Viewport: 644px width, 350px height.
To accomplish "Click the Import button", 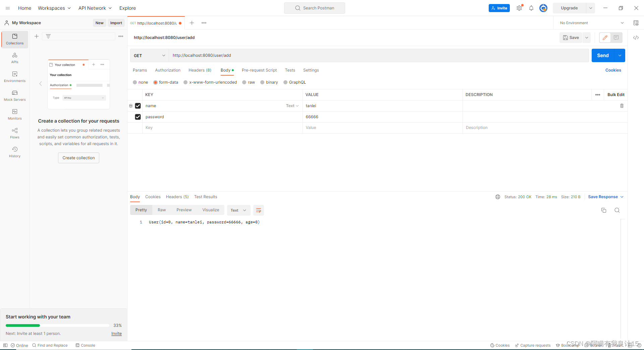I will click(x=116, y=23).
